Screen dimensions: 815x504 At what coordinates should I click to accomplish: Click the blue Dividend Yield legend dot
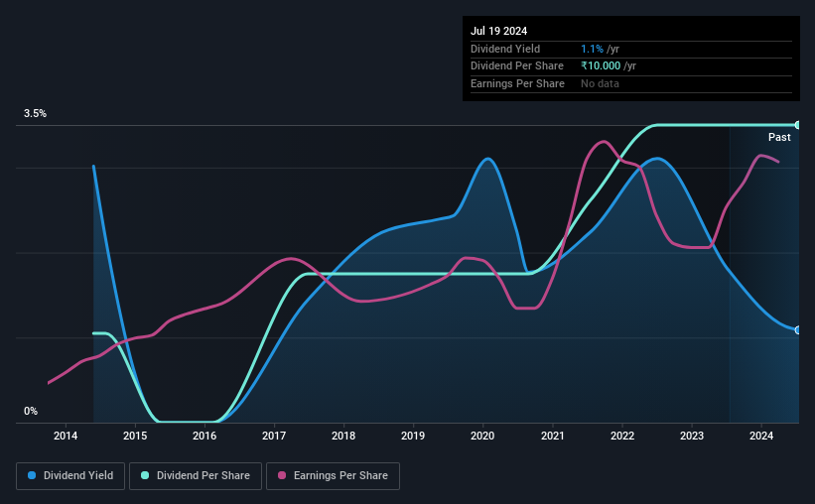click(32, 475)
